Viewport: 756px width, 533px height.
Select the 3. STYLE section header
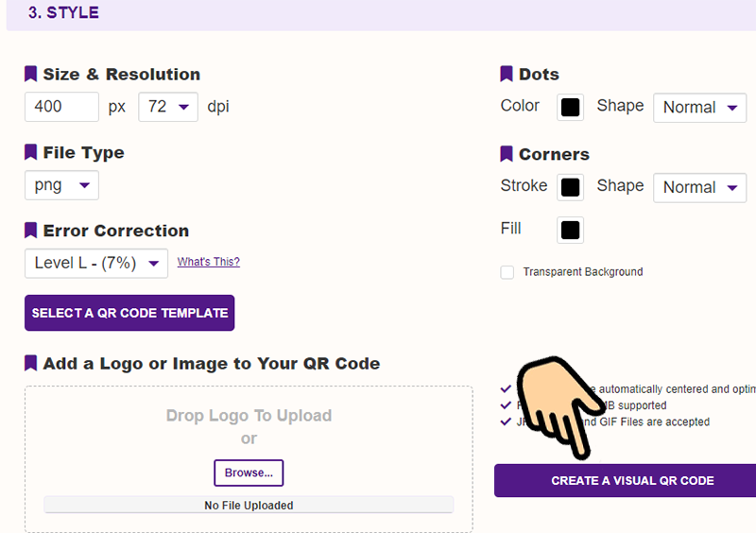click(x=63, y=13)
